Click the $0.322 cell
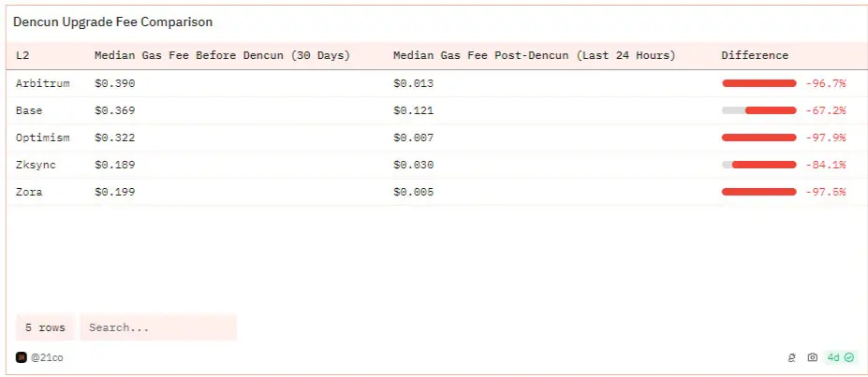 click(x=114, y=138)
